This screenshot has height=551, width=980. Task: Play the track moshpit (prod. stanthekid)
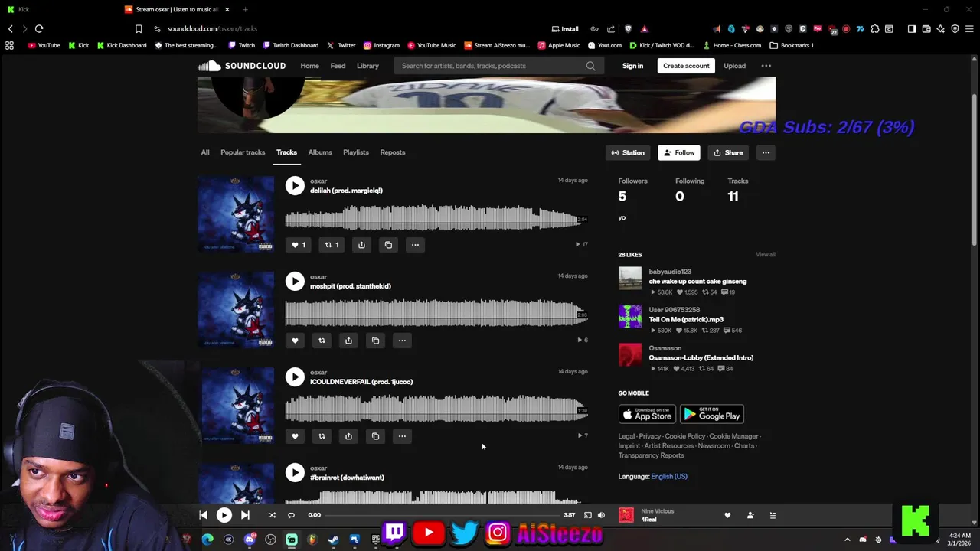295,282
